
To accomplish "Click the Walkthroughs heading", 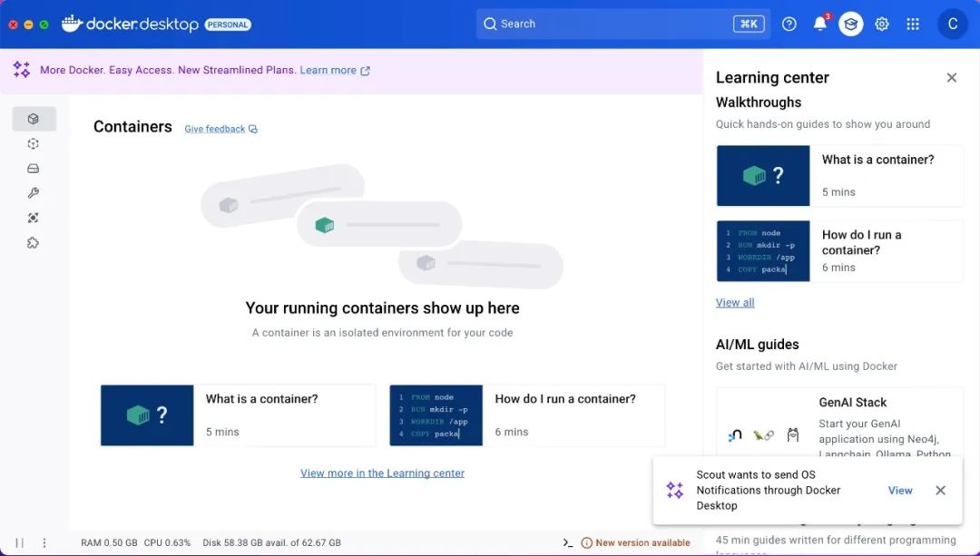I will tap(758, 102).
